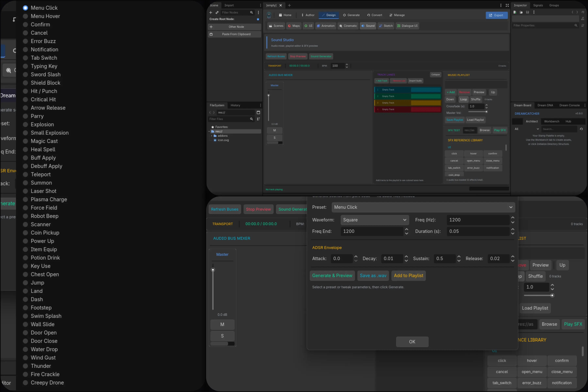Click the refresh icon beside the Dream Board search
The image size is (588, 392).
[581, 129]
